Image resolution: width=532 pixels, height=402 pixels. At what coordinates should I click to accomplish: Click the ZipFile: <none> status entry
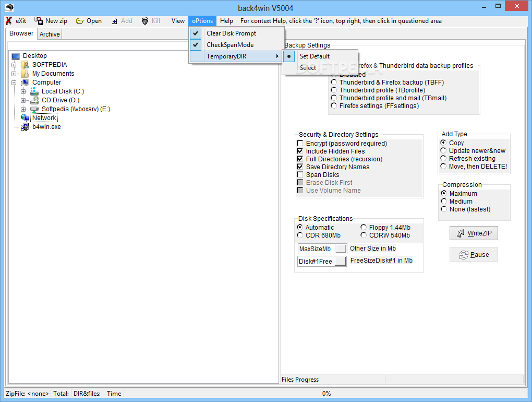click(27, 394)
